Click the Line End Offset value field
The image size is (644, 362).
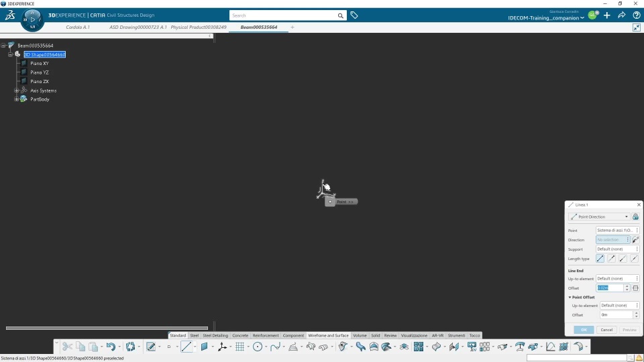click(x=610, y=288)
